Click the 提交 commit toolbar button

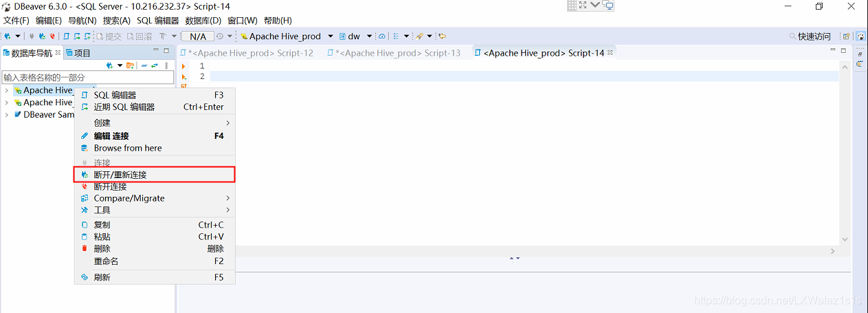109,36
